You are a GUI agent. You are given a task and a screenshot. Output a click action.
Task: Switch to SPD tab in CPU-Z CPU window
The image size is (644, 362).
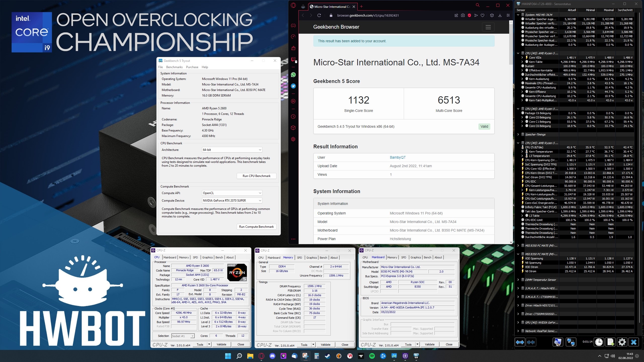(195, 257)
